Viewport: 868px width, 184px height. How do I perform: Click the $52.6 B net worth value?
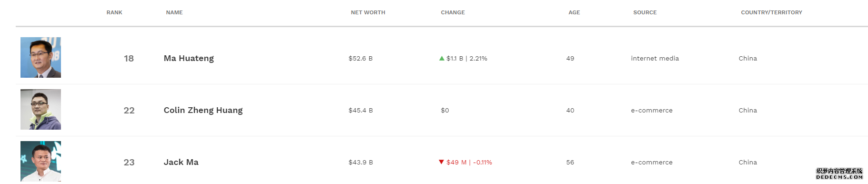coord(361,58)
